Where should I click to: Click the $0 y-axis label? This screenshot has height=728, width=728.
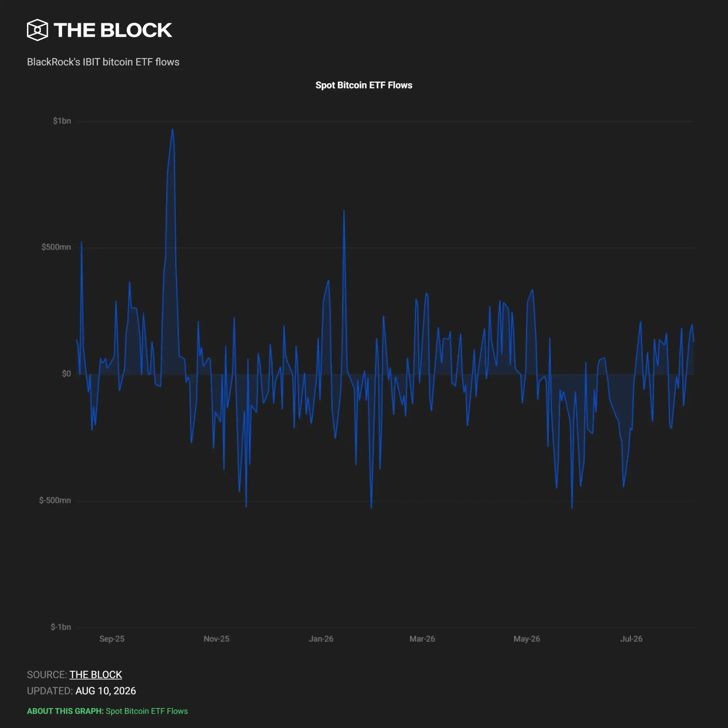click(66, 374)
